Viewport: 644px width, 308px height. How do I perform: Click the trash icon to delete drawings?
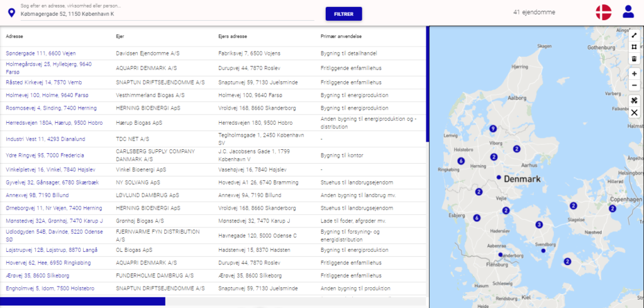(x=635, y=59)
